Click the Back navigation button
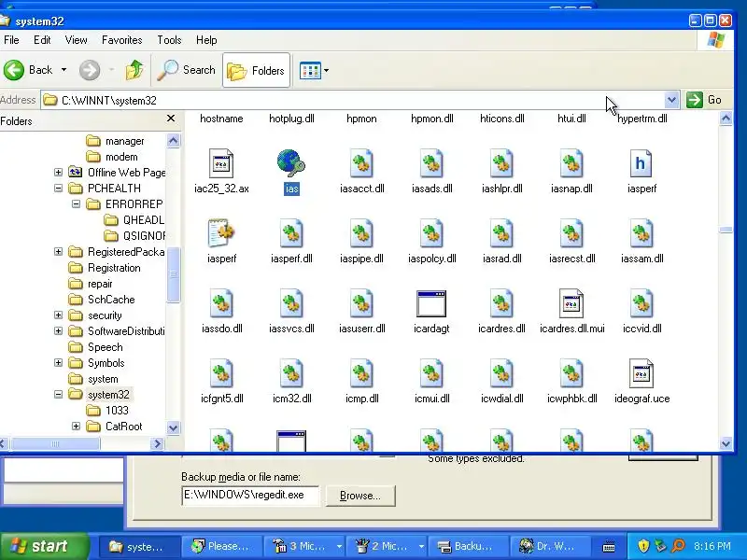Screen dimensions: 747x560 (x=28, y=71)
